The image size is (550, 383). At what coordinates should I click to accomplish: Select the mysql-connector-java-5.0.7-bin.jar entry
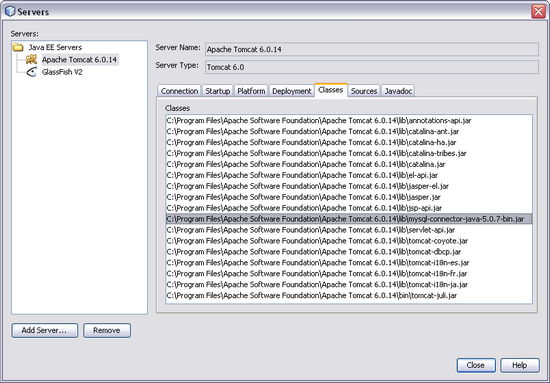tap(349, 219)
